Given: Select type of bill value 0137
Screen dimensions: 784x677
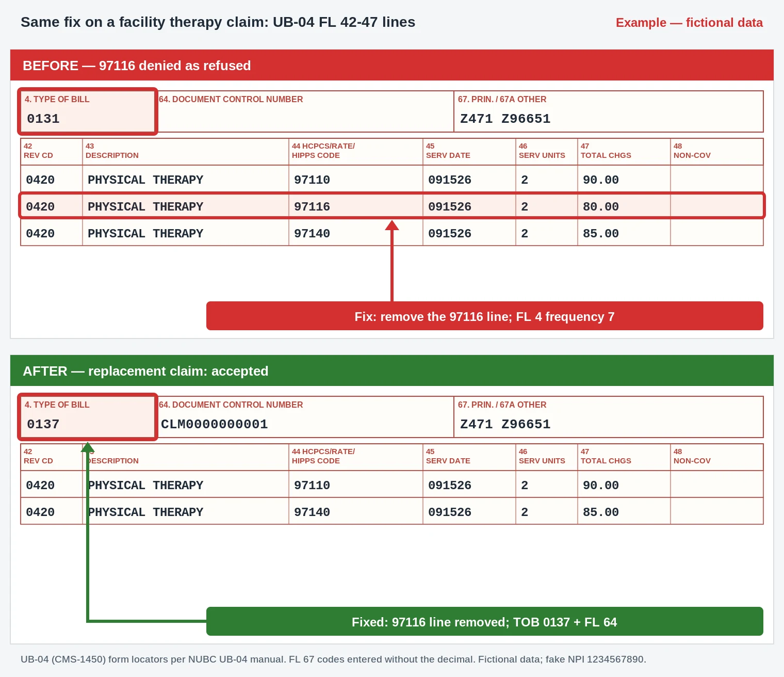Looking at the screenshot, I should (43, 425).
